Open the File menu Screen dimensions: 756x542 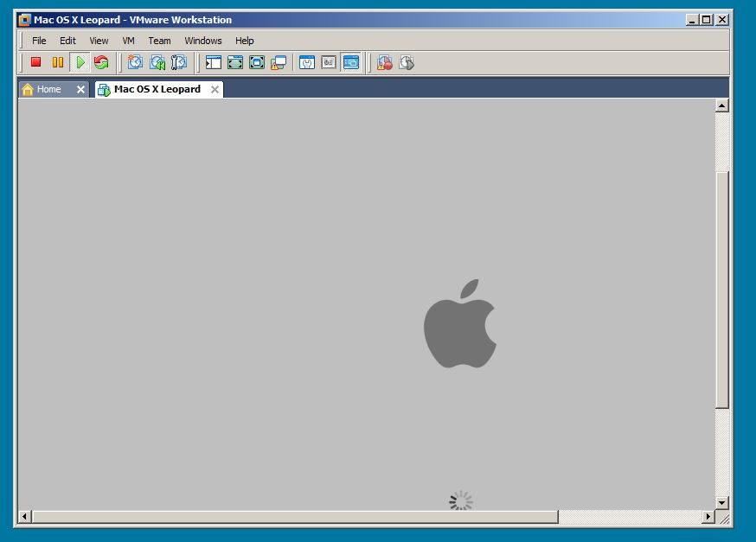39,41
